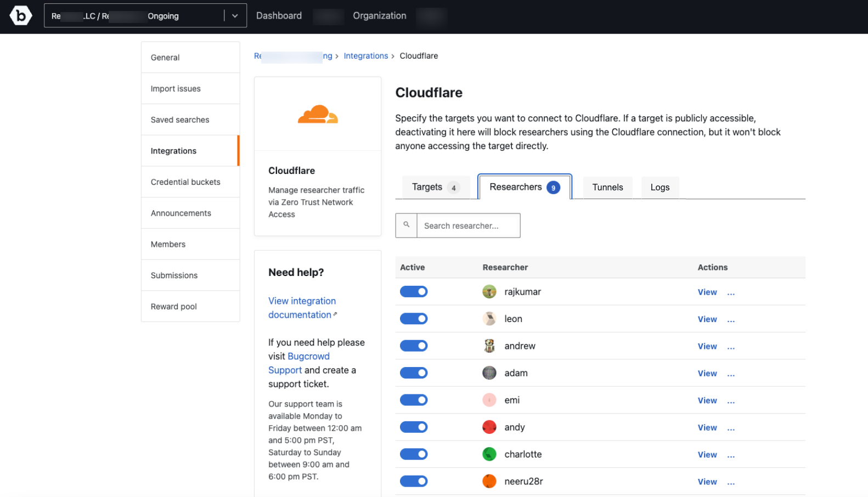Open andrew's avatar
Image resolution: width=868 pixels, height=497 pixels.
(489, 346)
